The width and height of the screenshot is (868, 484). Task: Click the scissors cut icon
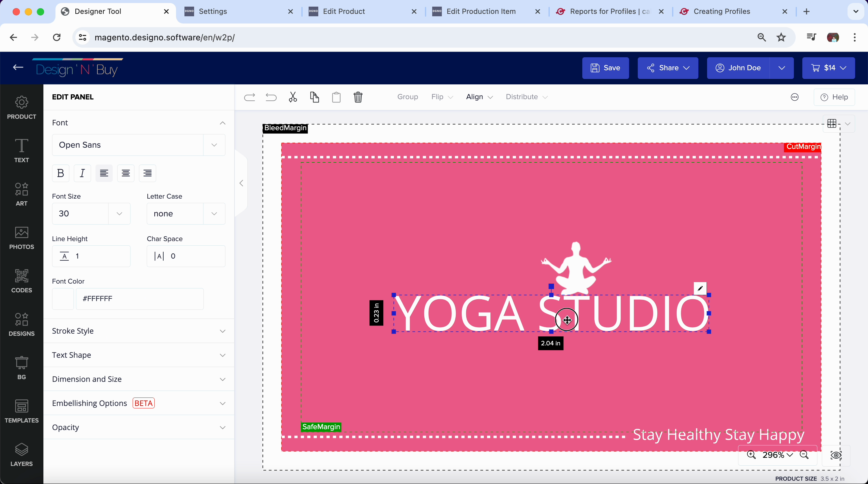pos(292,97)
